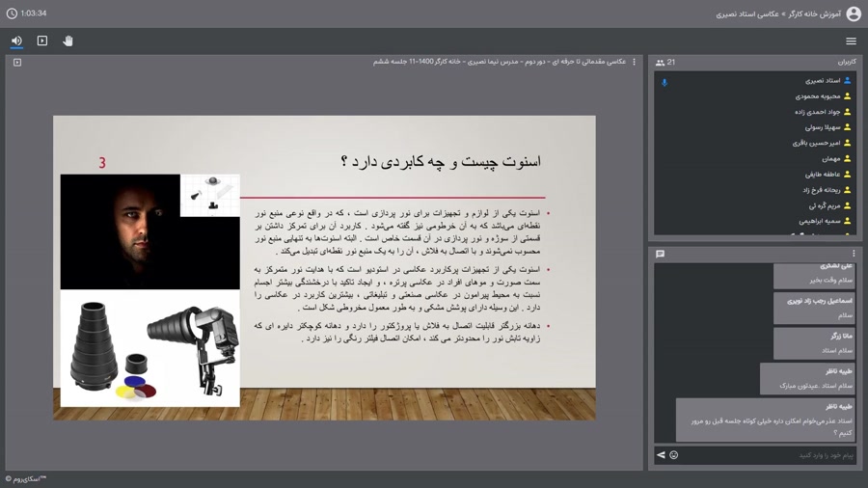Click the snoot equipment photo on the slide
The image size is (868, 488).
[150, 348]
